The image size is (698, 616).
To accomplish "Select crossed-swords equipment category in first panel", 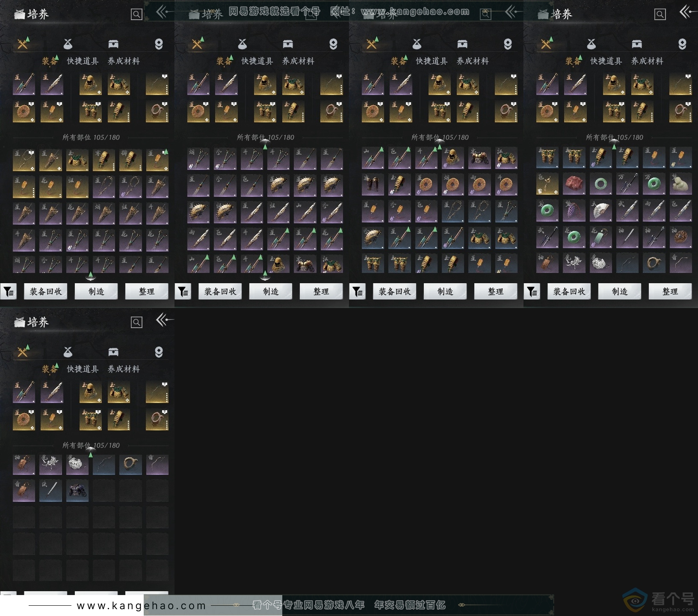I will pos(23,44).
